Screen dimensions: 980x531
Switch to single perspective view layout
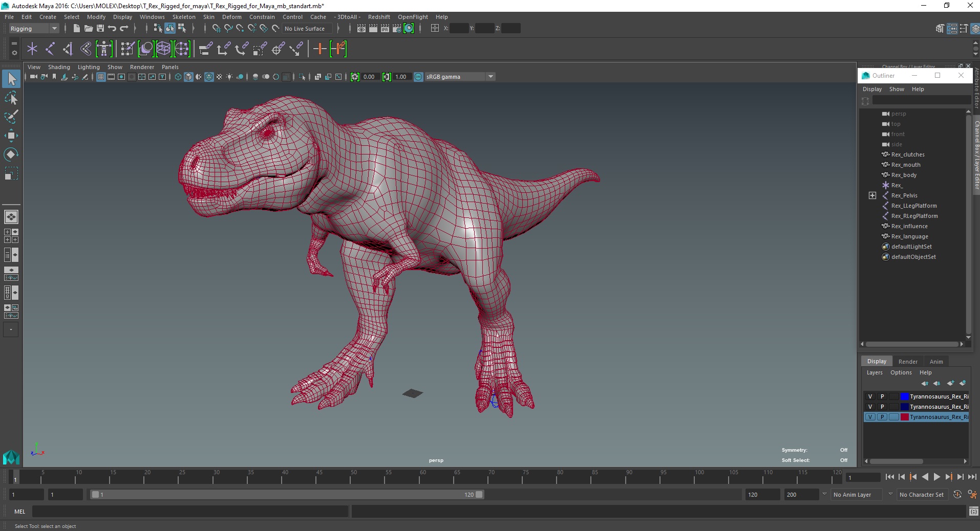pyautogui.click(x=11, y=217)
